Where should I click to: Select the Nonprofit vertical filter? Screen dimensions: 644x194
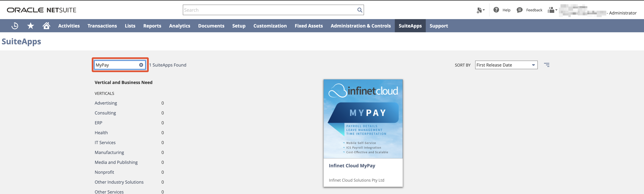click(x=104, y=172)
